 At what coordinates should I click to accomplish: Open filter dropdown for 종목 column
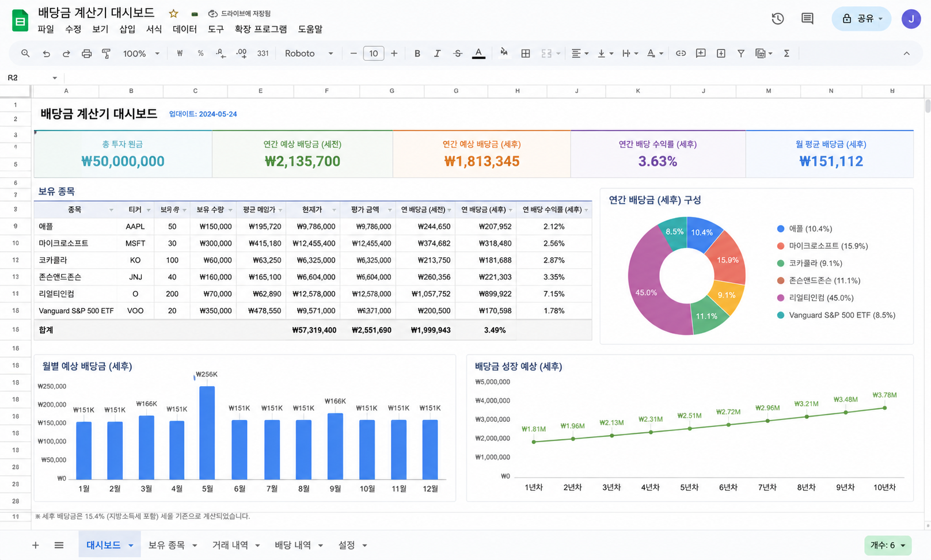[111, 210]
